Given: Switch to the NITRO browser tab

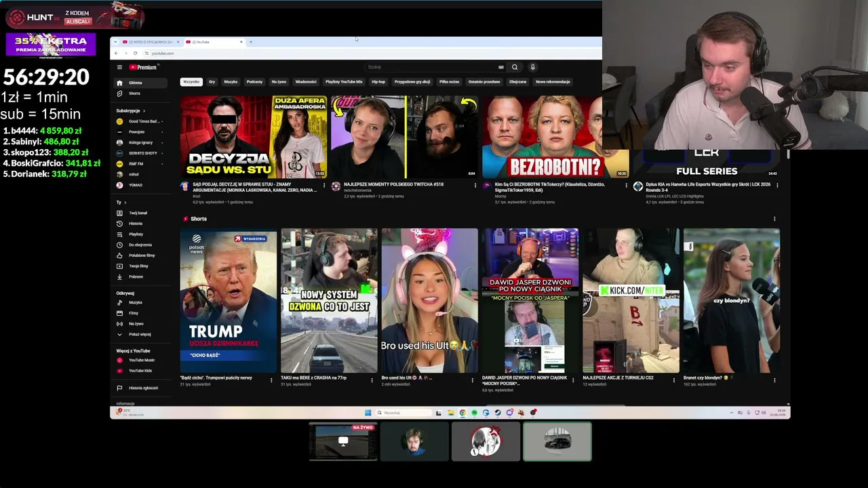Looking at the screenshot, I should click(151, 42).
